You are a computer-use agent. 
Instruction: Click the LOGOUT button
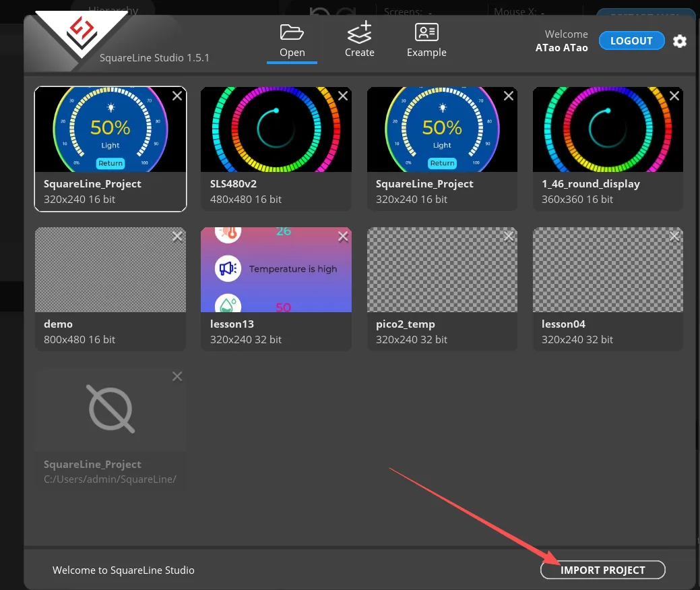coord(631,40)
